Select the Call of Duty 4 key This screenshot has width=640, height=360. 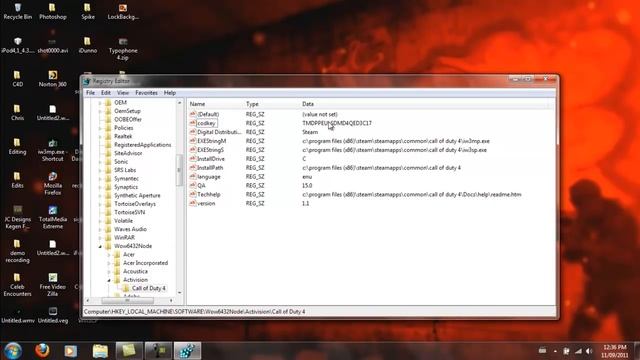coord(149,288)
